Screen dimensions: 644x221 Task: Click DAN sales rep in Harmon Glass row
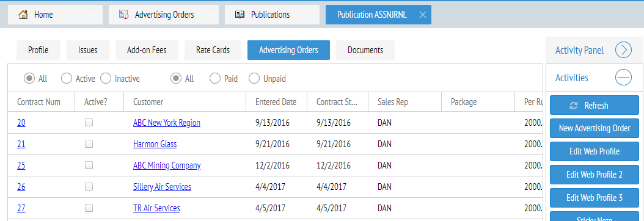tap(384, 144)
